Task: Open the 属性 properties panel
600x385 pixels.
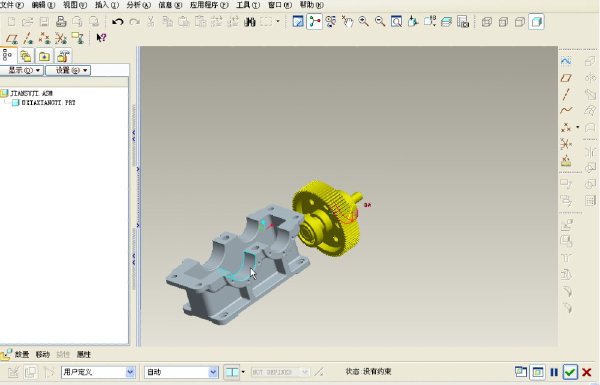Action: click(x=83, y=354)
